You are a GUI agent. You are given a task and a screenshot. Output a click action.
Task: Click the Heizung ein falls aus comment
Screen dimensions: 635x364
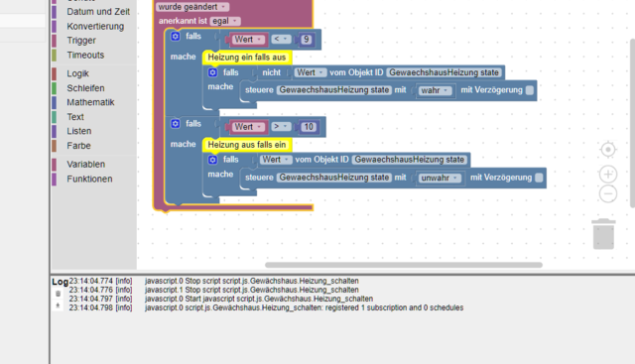(x=247, y=58)
